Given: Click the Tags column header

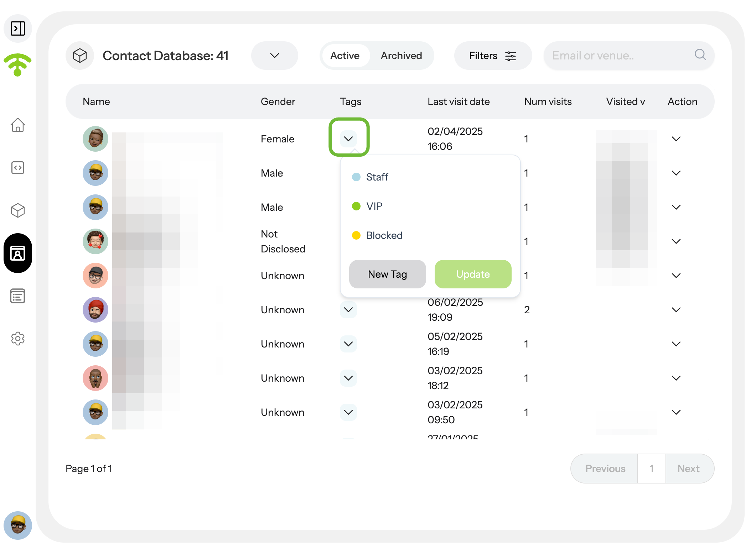Looking at the screenshot, I should tap(351, 102).
